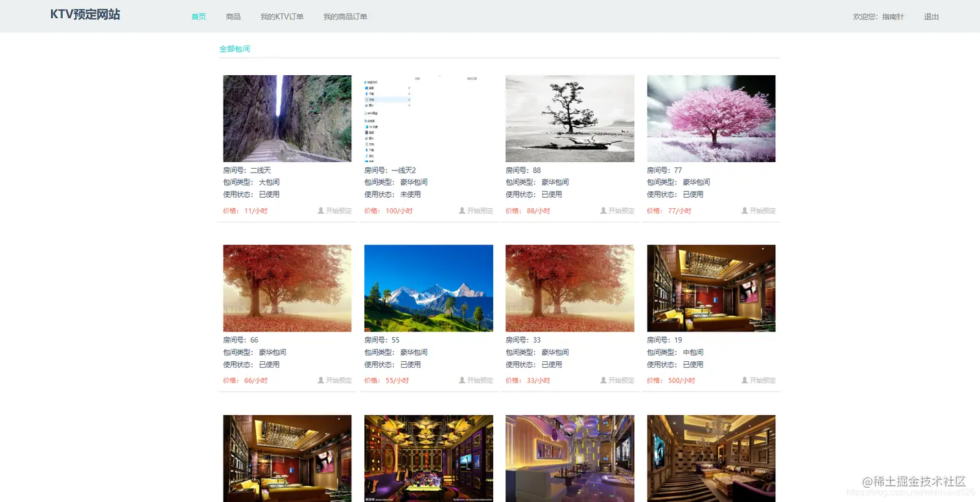Click the person icon in room 88 card
Image resolution: width=980 pixels, height=502 pixels.
point(603,211)
